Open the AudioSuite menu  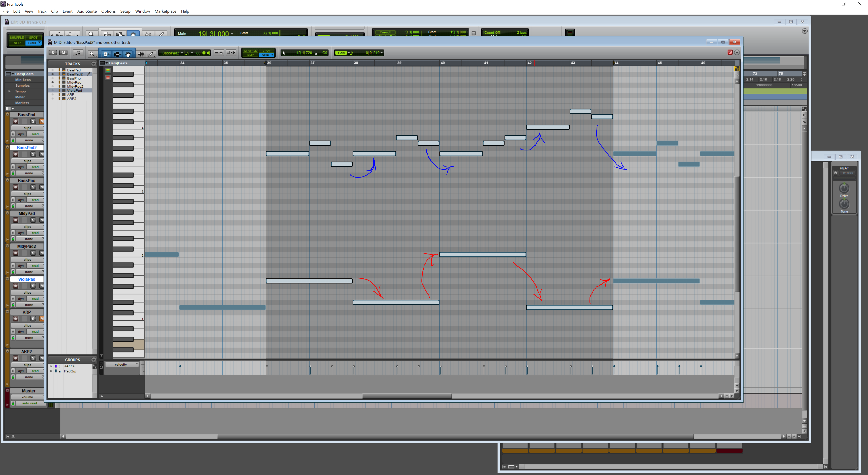click(x=87, y=11)
